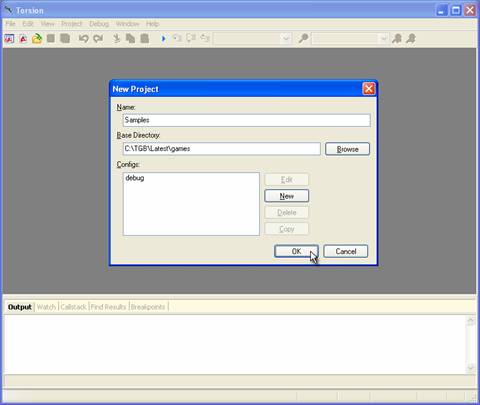
Task: Expand the find text dropdown in toolbar
Action: coord(384,39)
